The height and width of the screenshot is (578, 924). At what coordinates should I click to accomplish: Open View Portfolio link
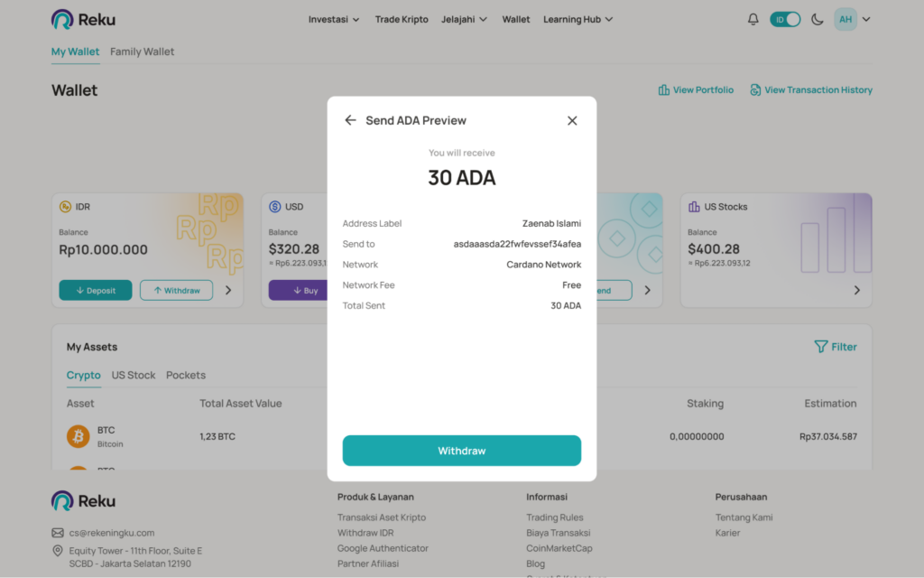pos(696,90)
